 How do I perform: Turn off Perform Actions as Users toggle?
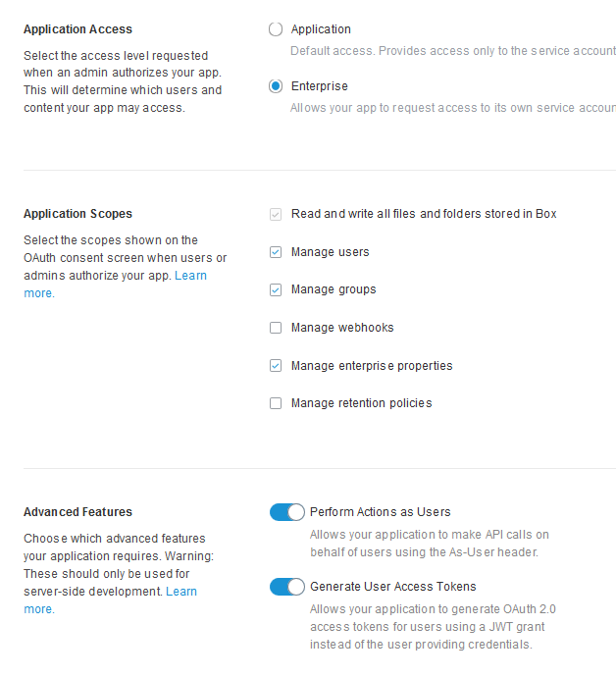[287, 512]
